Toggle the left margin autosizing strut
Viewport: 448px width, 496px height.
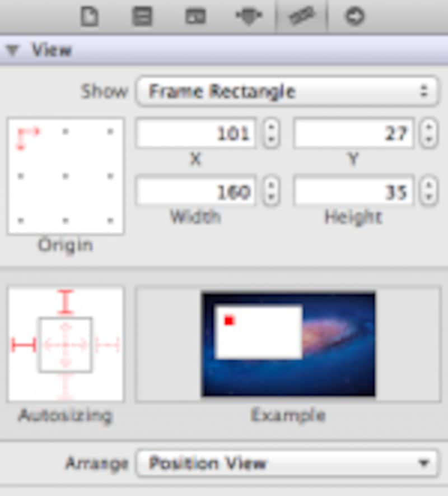click(24, 345)
